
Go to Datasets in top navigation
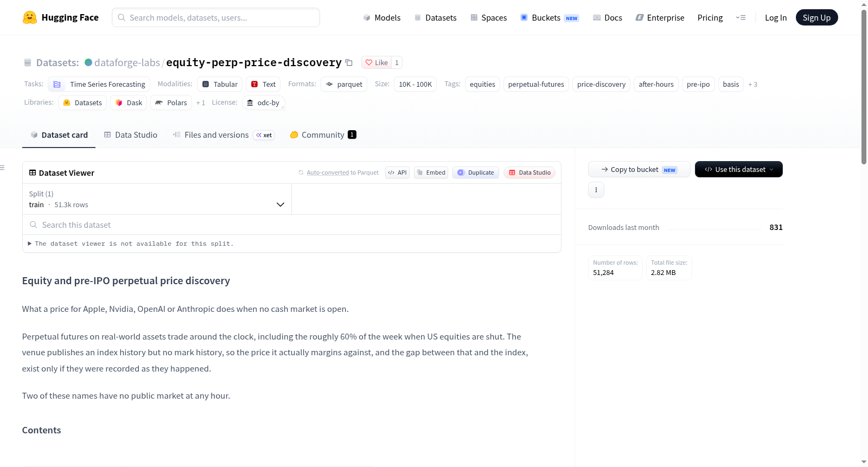point(435,17)
